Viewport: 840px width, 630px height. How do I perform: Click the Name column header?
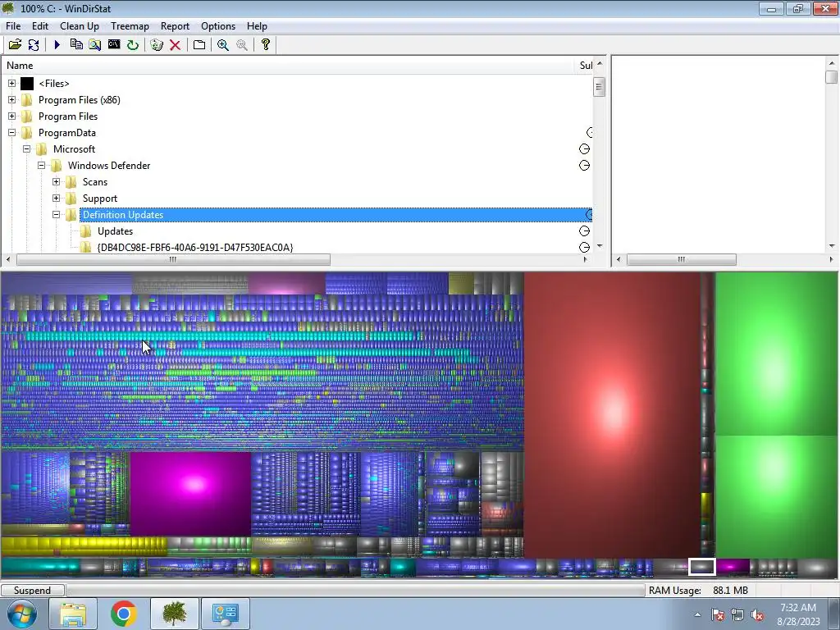(x=288, y=66)
